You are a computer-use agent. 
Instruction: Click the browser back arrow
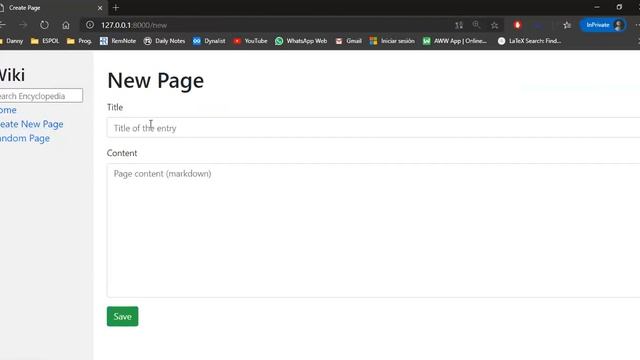[2, 25]
